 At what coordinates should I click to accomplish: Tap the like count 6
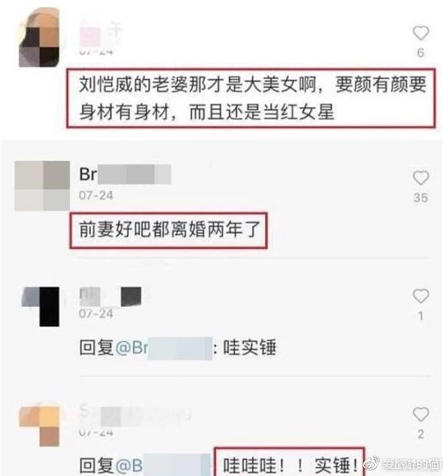pyautogui.click(x=421, y=53)
